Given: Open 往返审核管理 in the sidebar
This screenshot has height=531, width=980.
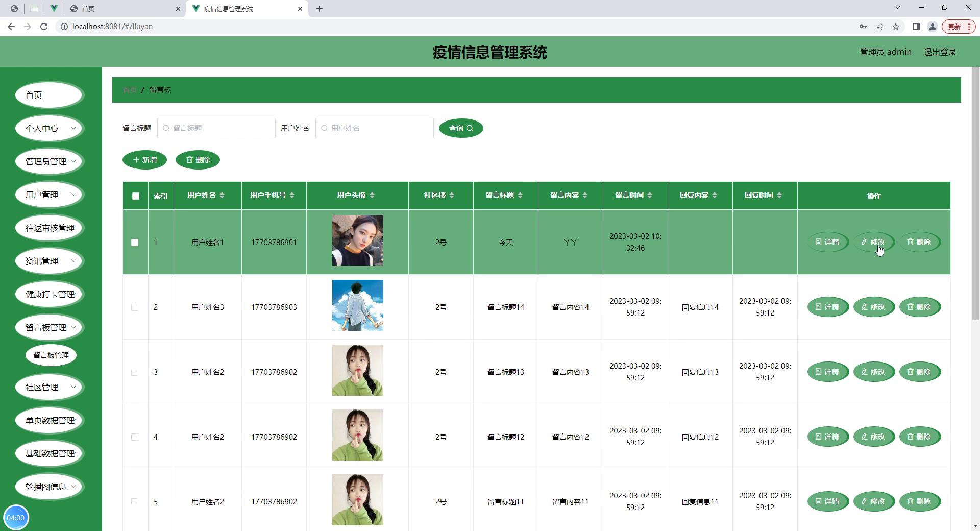Looking at the screenshot, I should pyautogui.click(x=50, y=228).
